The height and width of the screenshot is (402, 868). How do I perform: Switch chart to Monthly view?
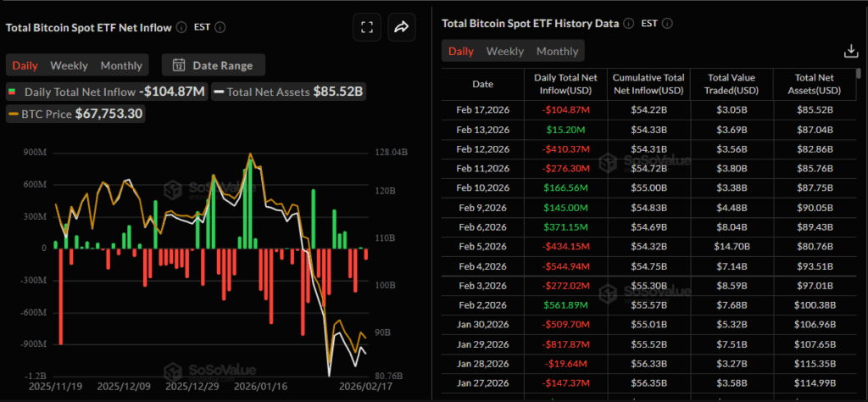coord(121,65)
